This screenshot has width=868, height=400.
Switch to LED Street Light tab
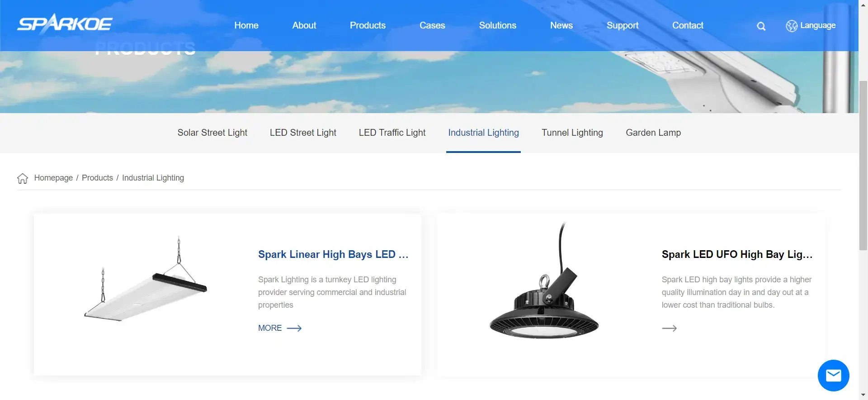click(303, 133)
